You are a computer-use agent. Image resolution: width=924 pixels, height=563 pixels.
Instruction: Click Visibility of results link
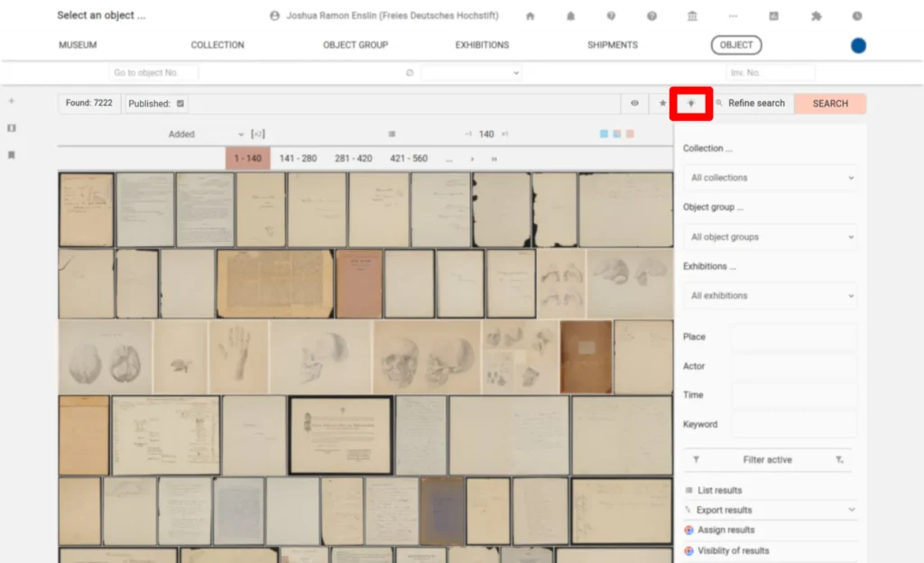click(x=733, y=550)
